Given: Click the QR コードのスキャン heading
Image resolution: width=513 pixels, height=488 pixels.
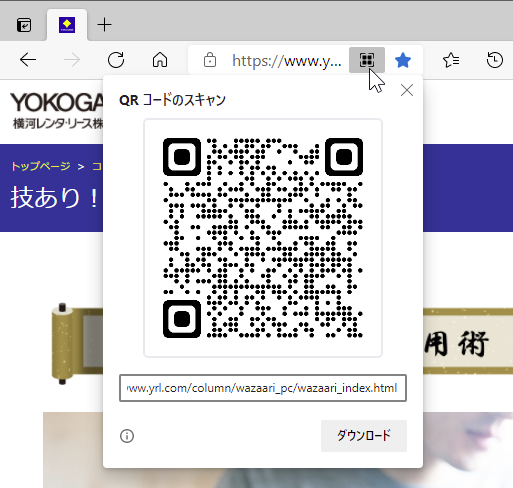Looking at the screenshot, I should coord(172,100).
